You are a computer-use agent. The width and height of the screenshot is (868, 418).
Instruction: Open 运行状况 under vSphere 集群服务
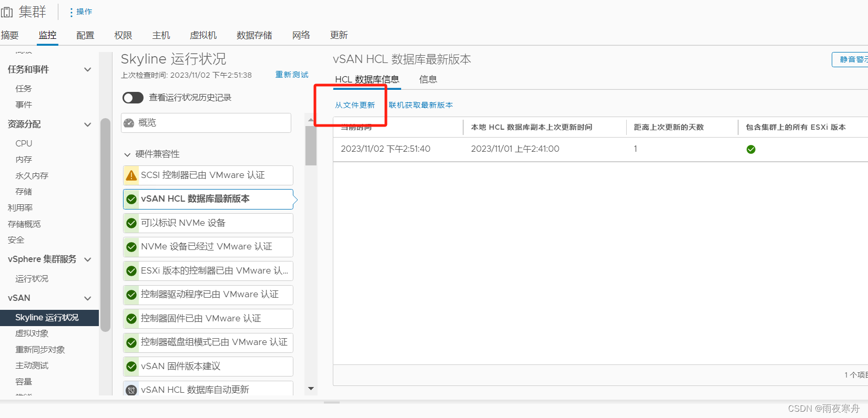pos(32,279)
